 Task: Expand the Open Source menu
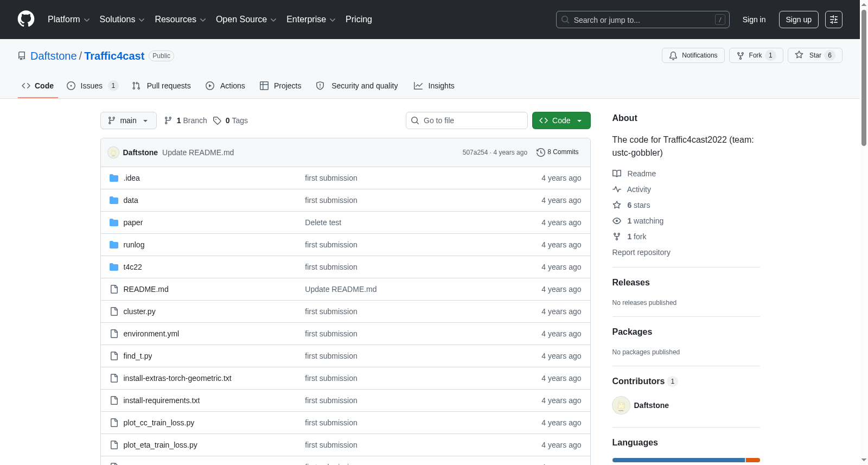tap(246, 20)
